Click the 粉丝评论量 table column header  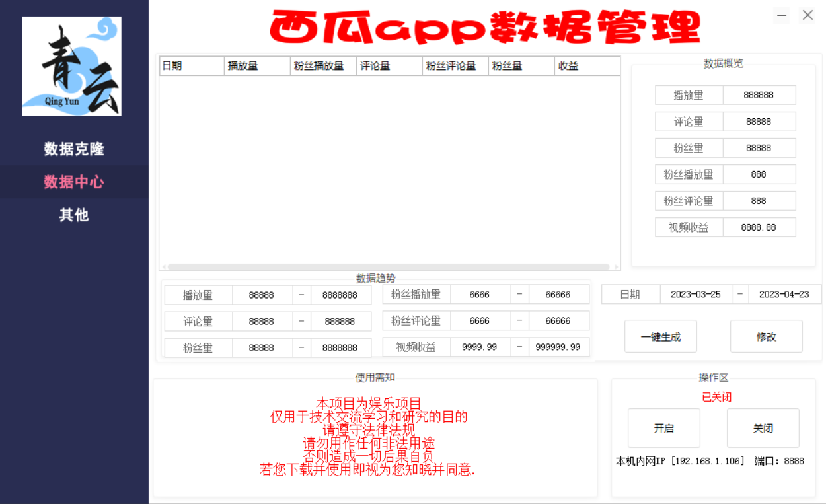tap(455, 66)
